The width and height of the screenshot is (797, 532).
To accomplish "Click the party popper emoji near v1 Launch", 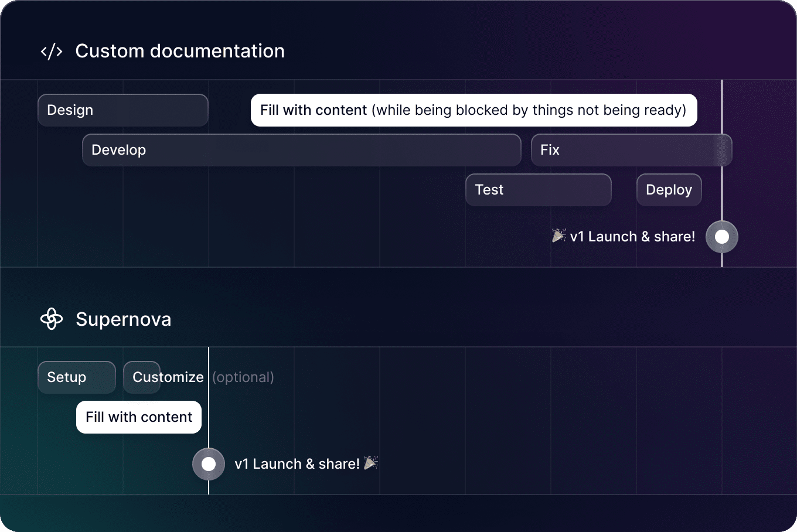I will [558, 235].
